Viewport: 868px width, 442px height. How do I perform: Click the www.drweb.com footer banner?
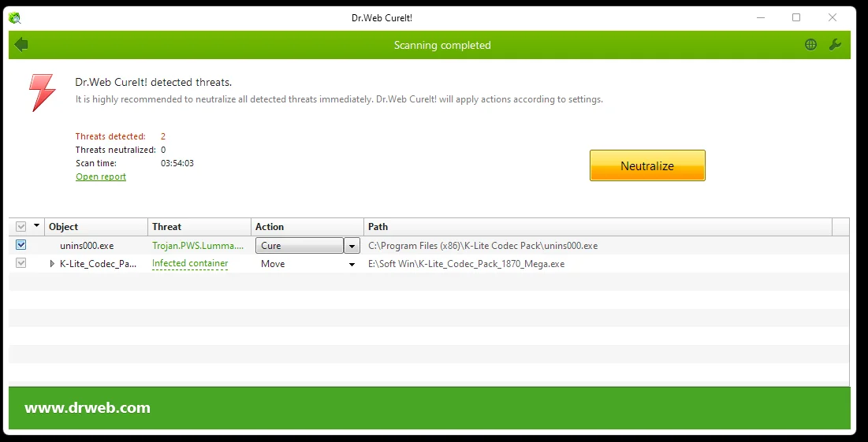(x=429, y=408)
